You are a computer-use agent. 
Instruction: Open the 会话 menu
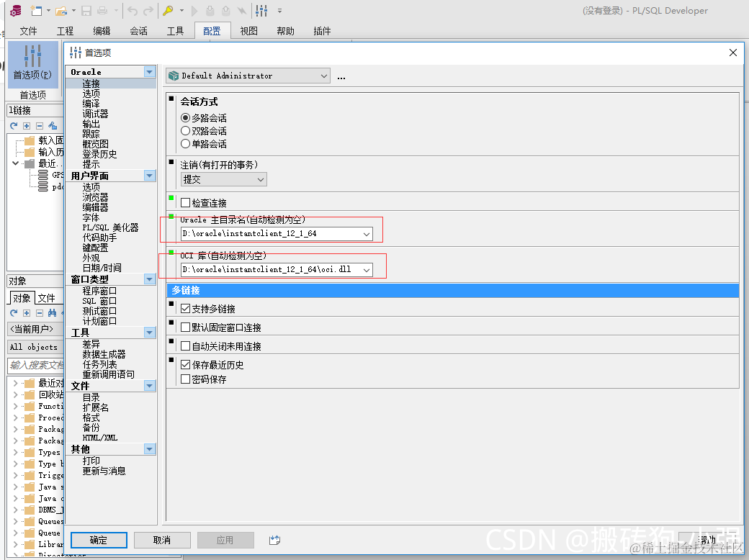point(138,31)
